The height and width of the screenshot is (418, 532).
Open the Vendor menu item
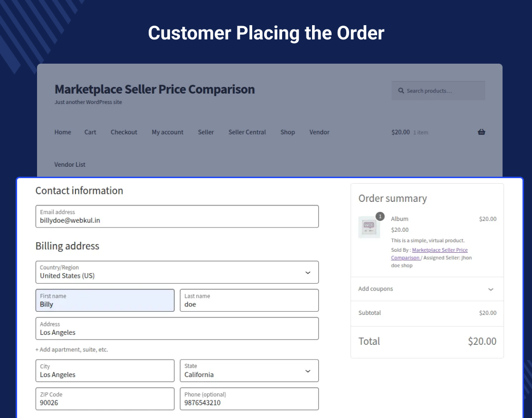(319, 132)
